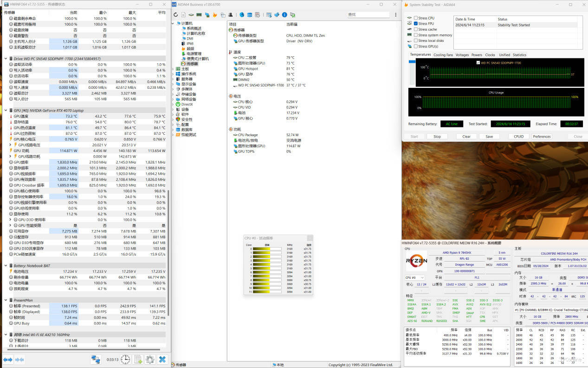Click the Save button in stability test
Viewport: 588px width, 368px height.
point(489,137)
